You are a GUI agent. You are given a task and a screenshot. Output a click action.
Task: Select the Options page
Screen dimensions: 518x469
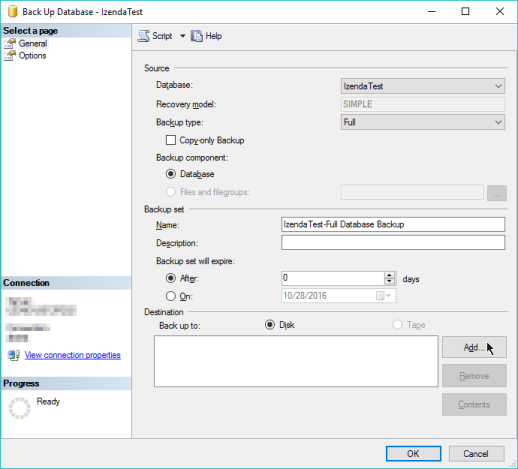tap(32, 56)
